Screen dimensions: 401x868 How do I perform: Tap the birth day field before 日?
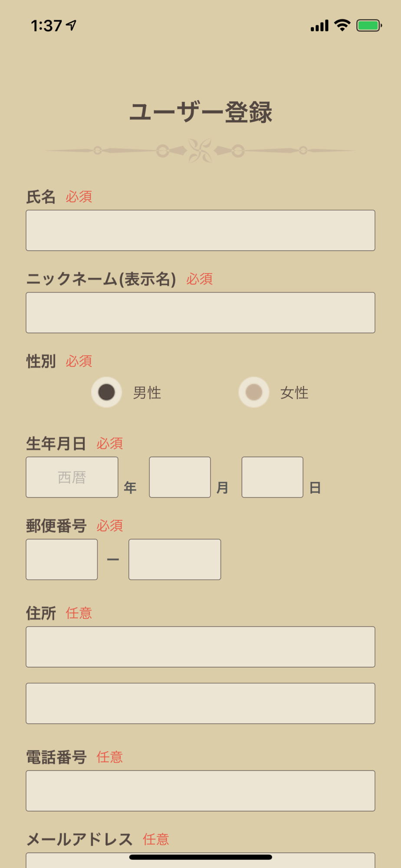point(272,477)
